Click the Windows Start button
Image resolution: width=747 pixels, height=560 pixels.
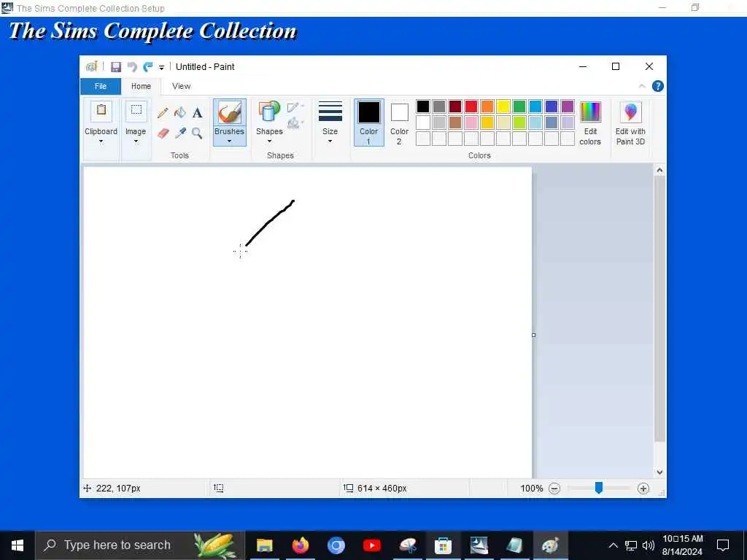(x=18, y=545)
